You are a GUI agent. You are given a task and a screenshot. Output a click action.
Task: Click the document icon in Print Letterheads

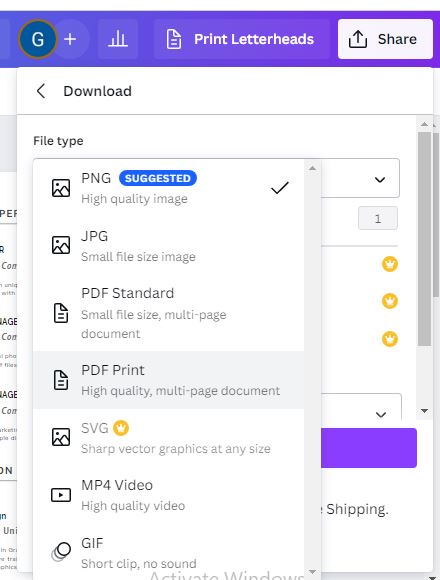click(174, 39)
